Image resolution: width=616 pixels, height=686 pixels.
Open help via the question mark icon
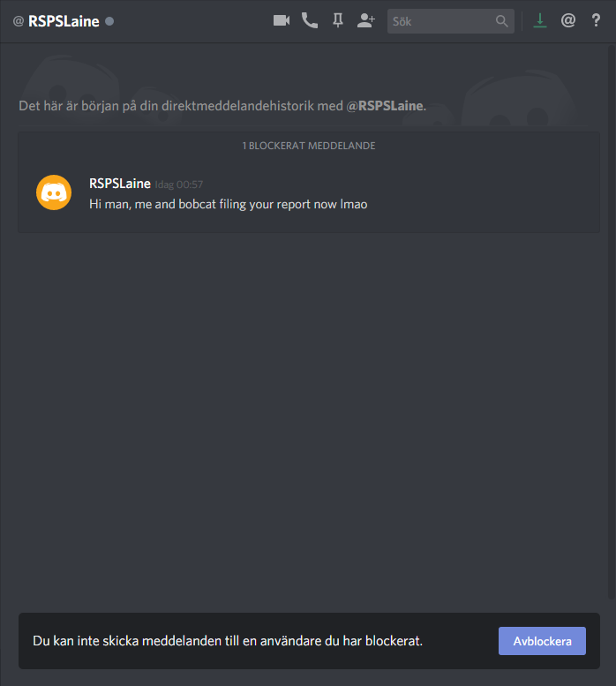596,20
